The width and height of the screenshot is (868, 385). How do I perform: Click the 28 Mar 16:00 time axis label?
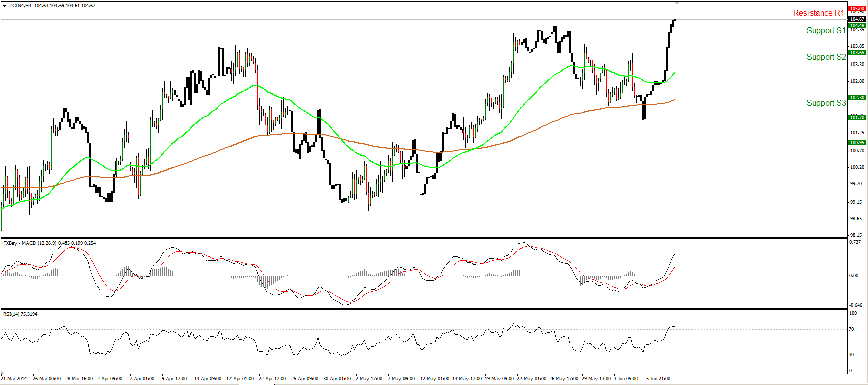79,379
